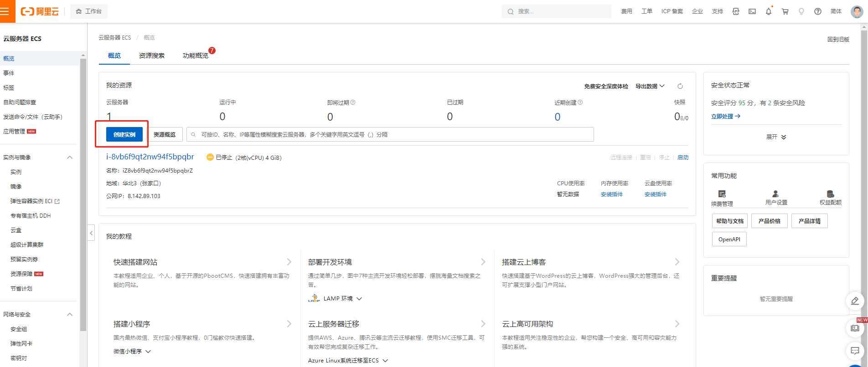868x367 pixels.
Task: Switch to 资源搜索 tab
Action: pos(152,56)
